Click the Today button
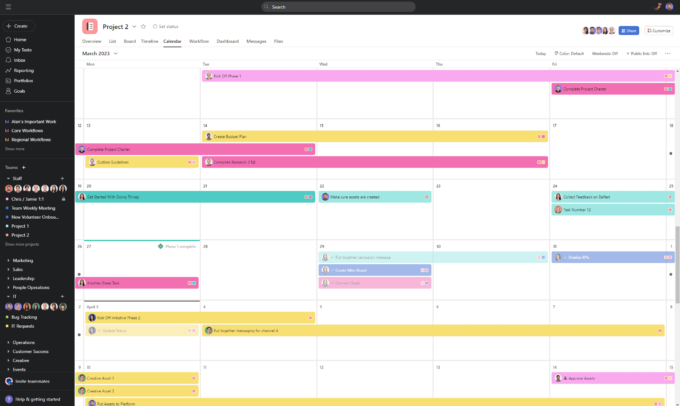 540,53
